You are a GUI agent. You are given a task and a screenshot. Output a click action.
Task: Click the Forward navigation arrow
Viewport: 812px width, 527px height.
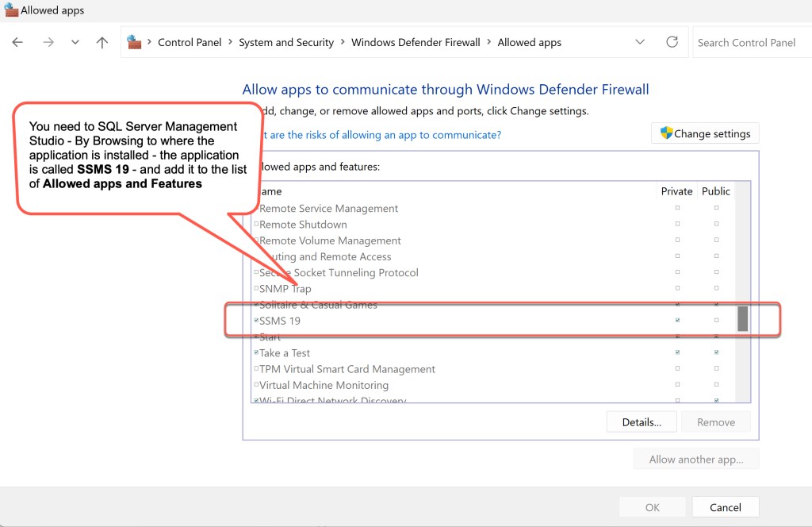click(48, 43)
